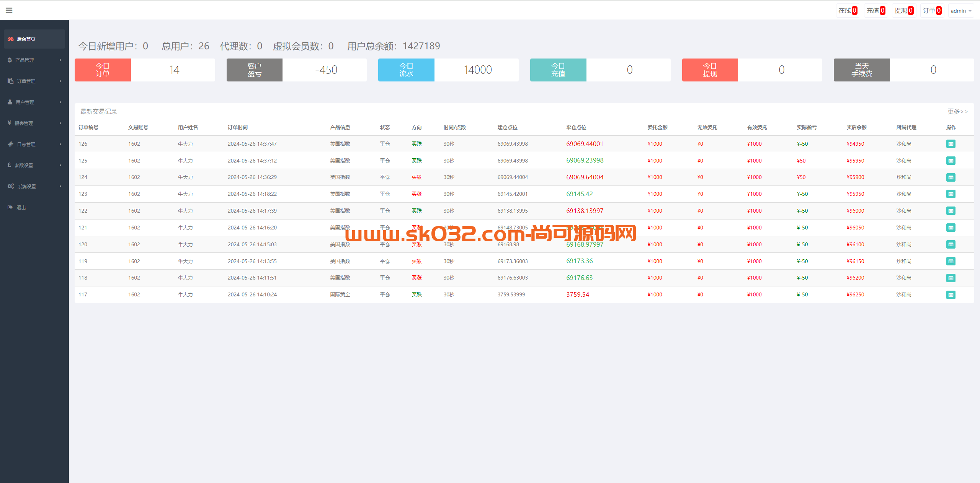The width and height of the screenshot is (980, 483).
Task: Click the 报表管理 yen icon
Action: point(9,123)
